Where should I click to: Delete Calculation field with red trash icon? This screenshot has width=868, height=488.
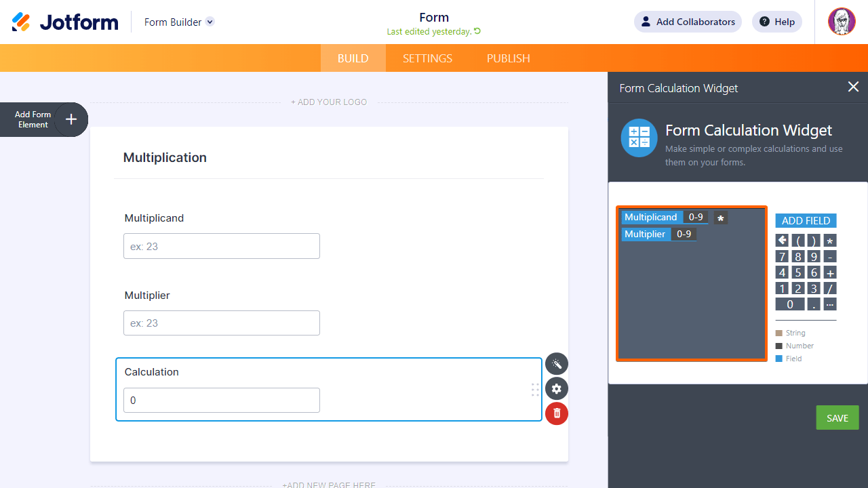point(557,413)
